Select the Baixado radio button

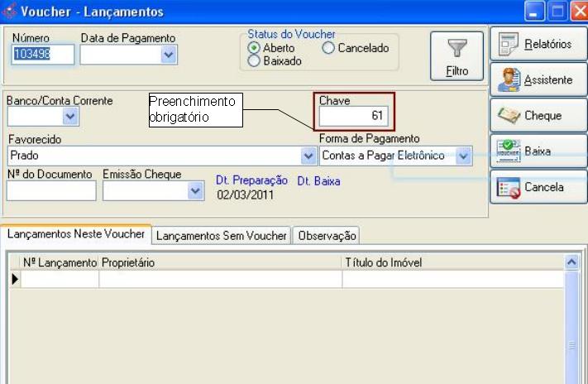255,61
